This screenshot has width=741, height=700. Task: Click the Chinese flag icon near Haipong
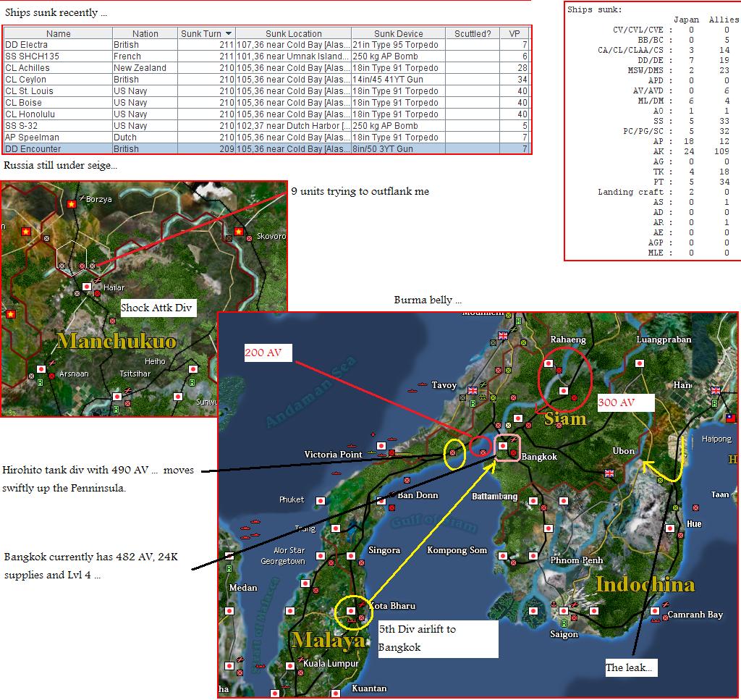click(731, 418)
